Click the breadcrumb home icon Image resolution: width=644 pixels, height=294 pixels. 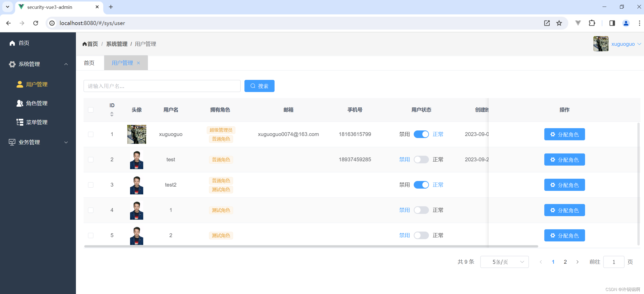click(85, 44)
